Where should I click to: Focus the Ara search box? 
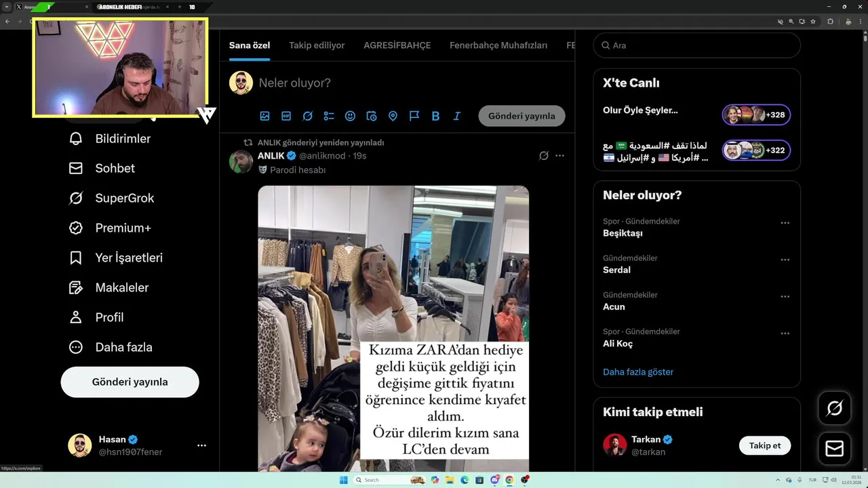tap(697, 45)
